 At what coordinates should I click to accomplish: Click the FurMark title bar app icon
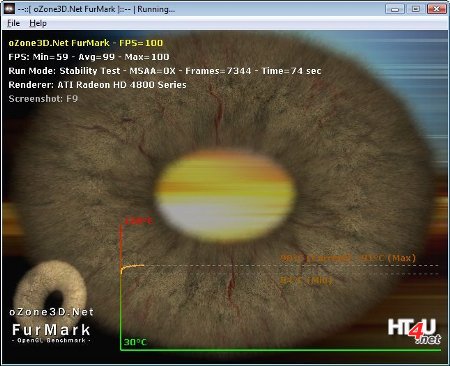coord(9,9)
